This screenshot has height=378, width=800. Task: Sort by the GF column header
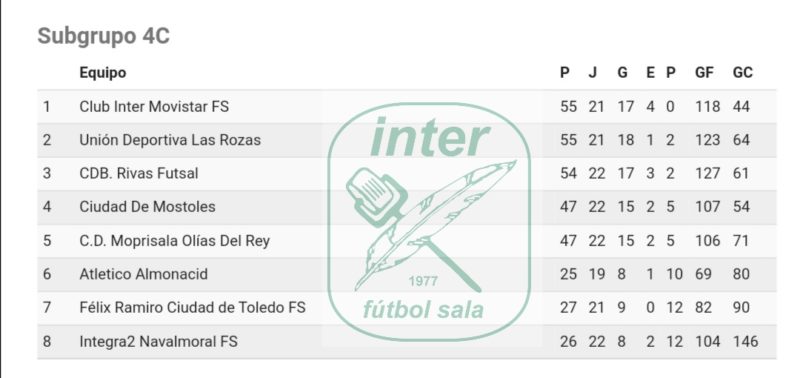[x=704, y=72]
